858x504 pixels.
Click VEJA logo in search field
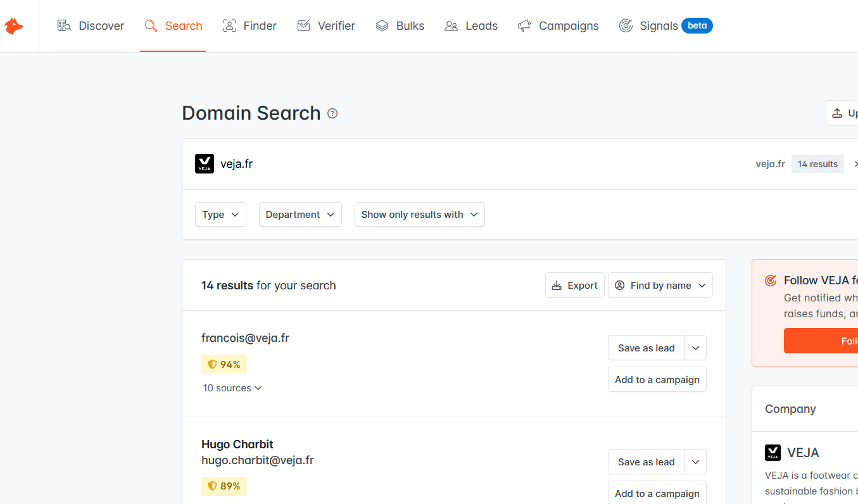pyautogui.click(x=205, y=164)
